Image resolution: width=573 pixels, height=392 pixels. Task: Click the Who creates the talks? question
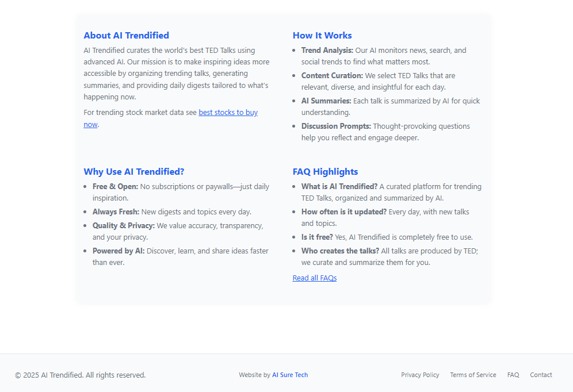340,251
